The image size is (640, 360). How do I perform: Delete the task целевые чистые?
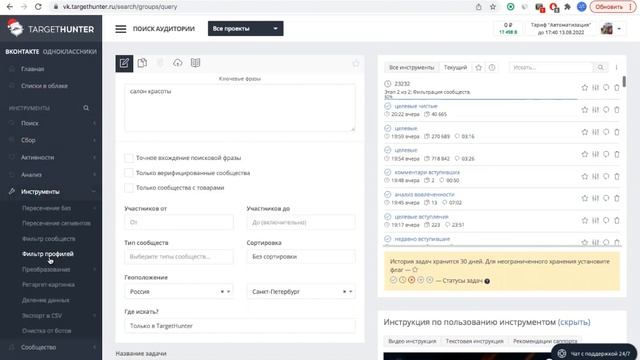click(617, 110)
